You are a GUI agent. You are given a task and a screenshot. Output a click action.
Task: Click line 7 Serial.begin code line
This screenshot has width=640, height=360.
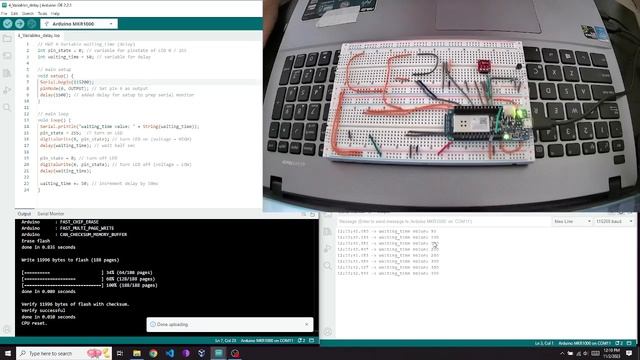(x=67, y=82)
